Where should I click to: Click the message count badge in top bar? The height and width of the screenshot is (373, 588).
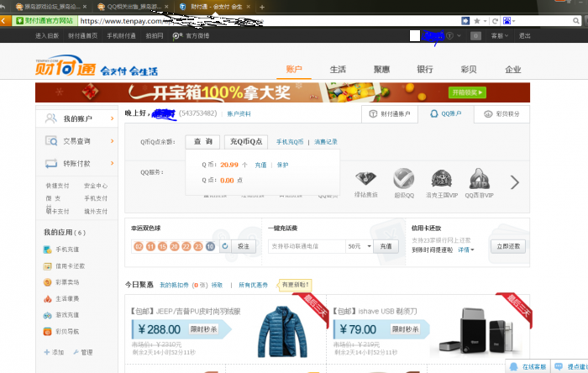point(475,35)
